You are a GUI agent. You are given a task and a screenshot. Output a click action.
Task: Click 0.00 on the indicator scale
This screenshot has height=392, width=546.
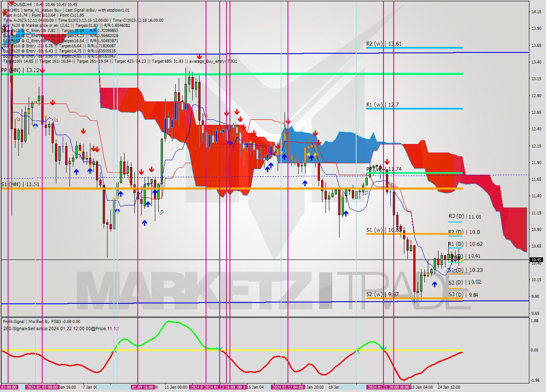(535, 350)
